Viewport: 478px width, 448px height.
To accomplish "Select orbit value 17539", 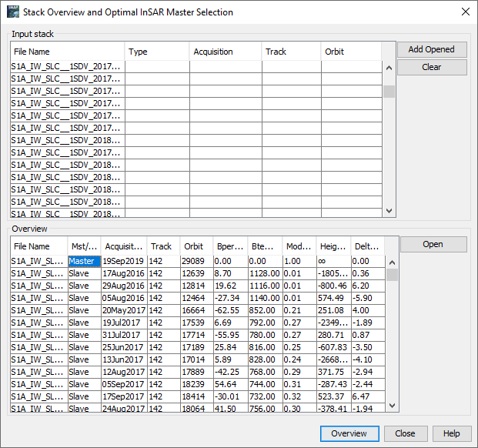I will click(196, 323).
